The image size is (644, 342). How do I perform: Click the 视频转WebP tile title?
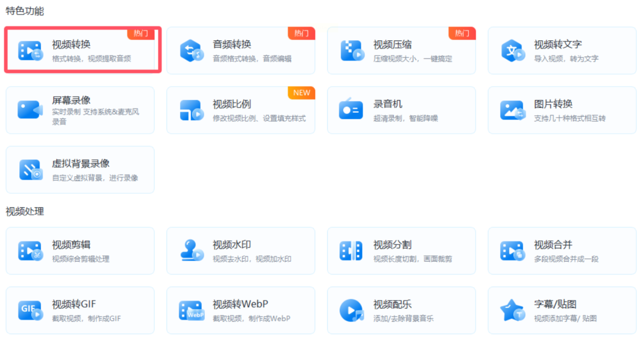pyautogui.click(x=240, y=304)
